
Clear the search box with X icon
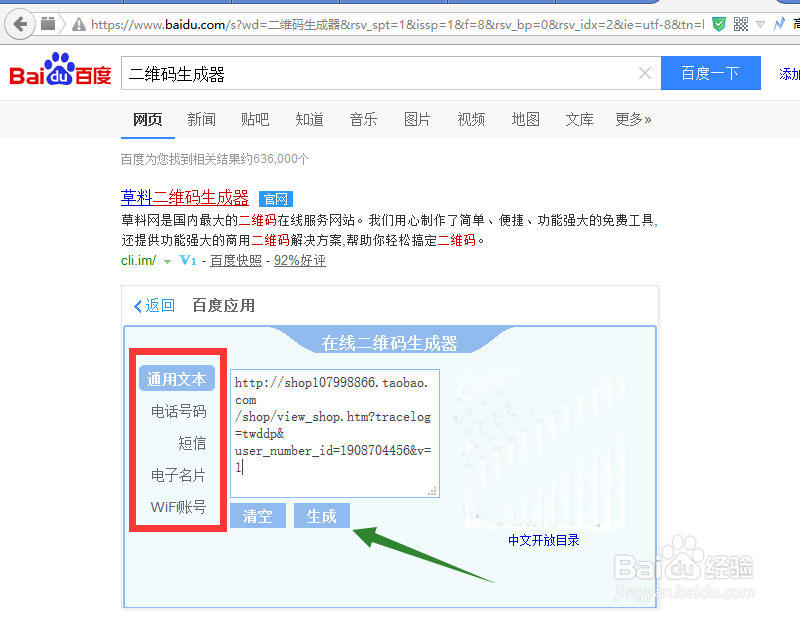(x=645, y=73)
